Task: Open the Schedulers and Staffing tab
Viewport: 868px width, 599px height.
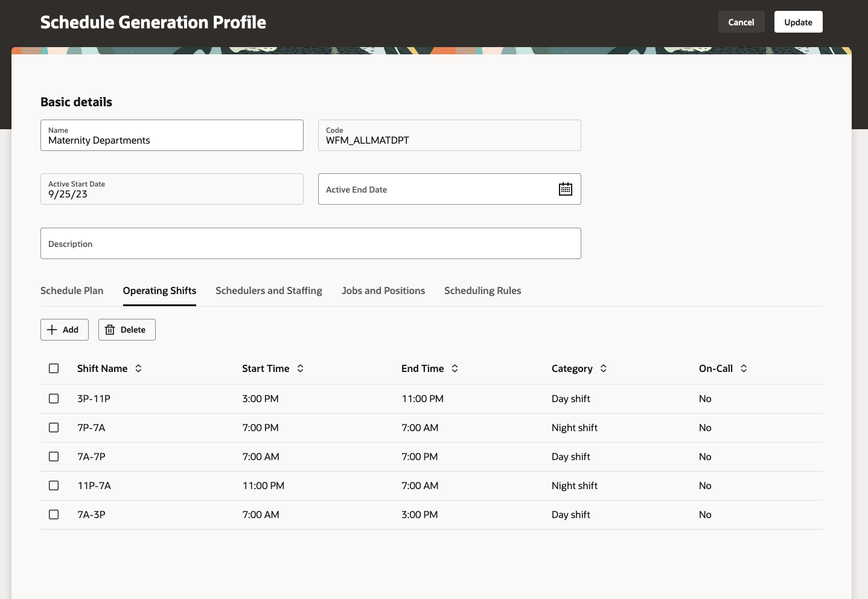Action: coord(269,290)
